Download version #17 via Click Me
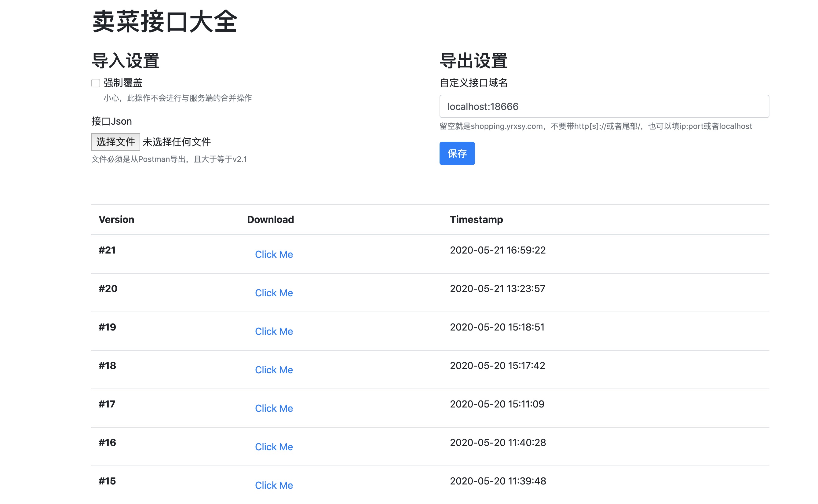This screenshot has height=504, width=818. [274, 408]
